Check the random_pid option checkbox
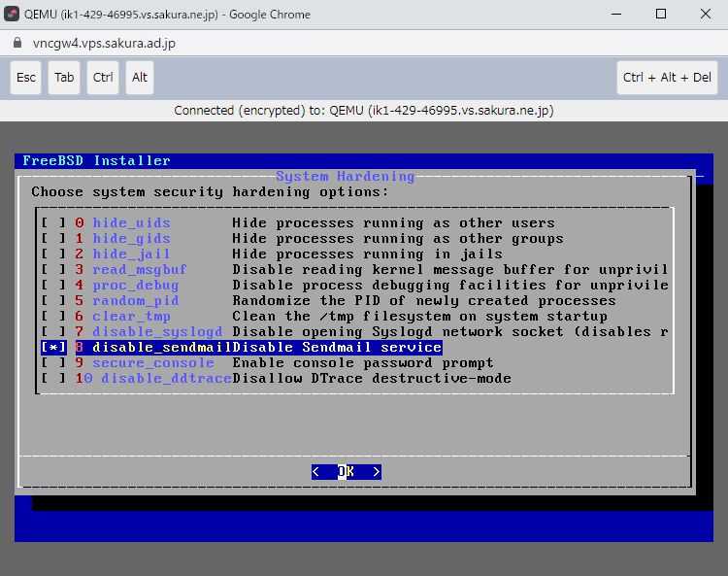The height and width of the screenshot is (576, 728). 53,300
